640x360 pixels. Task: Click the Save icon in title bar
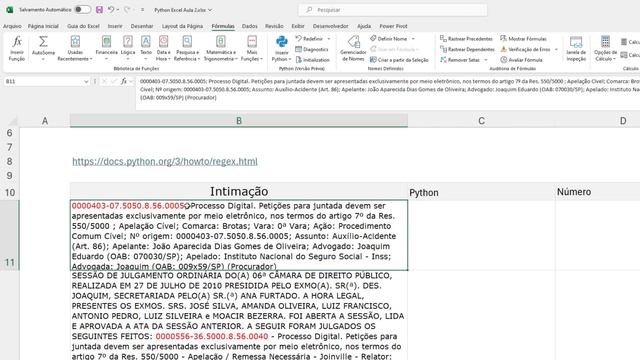coord(99,9)
